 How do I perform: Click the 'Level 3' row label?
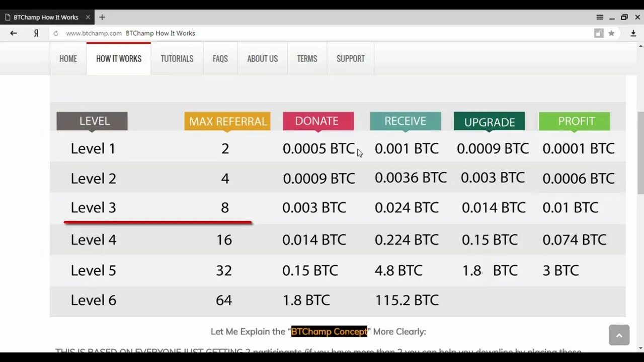pyautogui.click(x=93, y=207)
